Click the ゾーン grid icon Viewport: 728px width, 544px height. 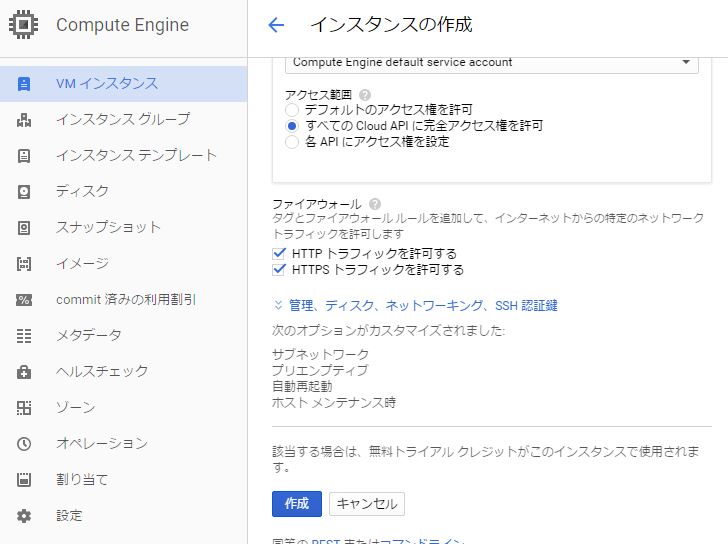click(x=24, y=408)
